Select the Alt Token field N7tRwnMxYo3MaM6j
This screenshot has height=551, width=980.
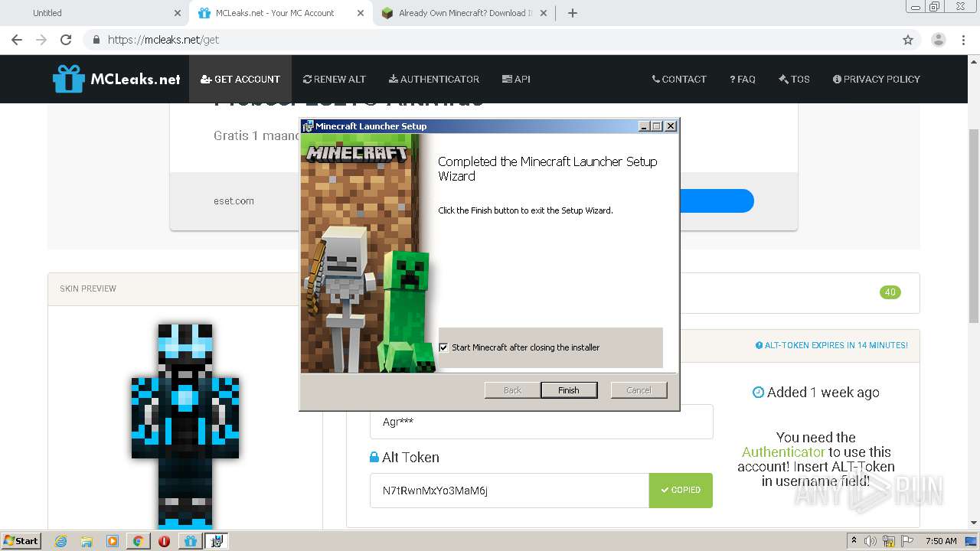pyautogui.click(x=509, y=491)
